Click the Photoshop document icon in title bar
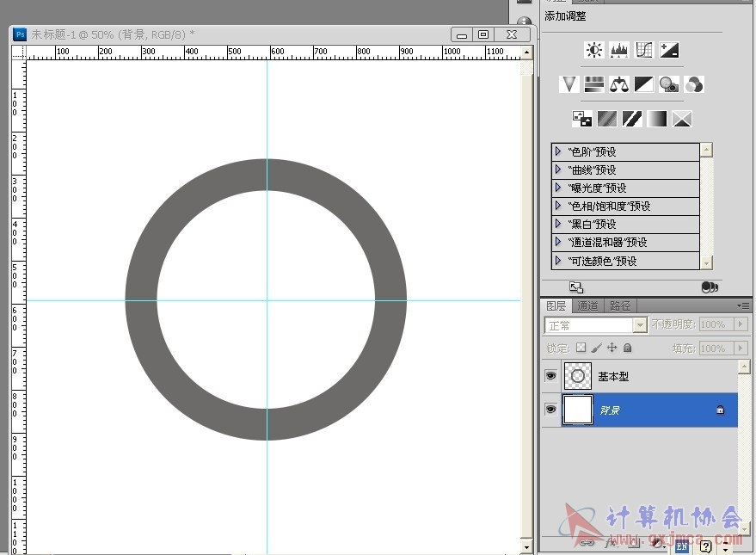This screenshot has width=756, height=555. tap(20, 34)
